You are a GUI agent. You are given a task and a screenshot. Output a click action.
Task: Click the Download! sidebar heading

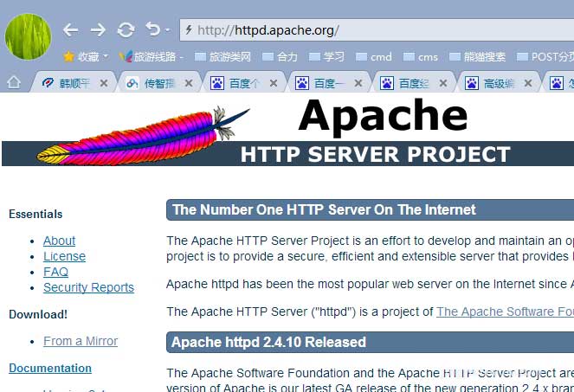click(38, 314)
